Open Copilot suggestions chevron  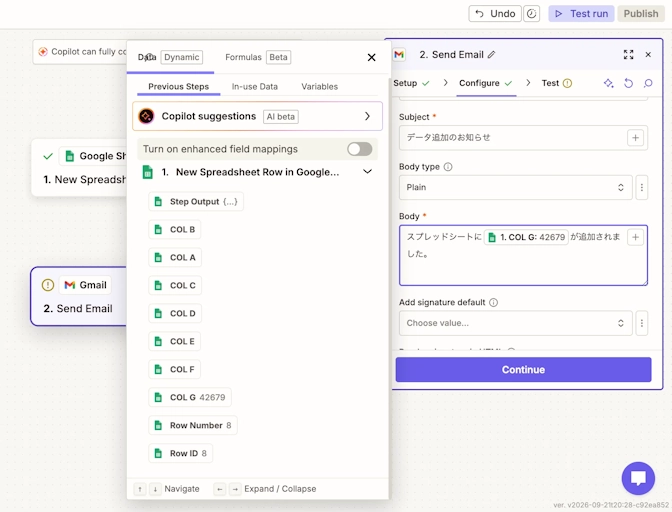367,116
